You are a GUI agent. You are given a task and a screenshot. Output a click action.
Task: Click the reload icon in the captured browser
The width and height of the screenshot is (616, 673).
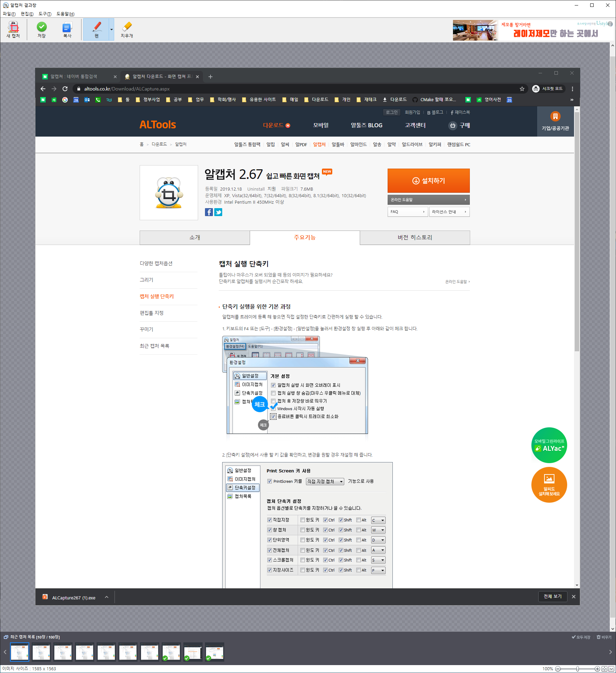point(65,89)
